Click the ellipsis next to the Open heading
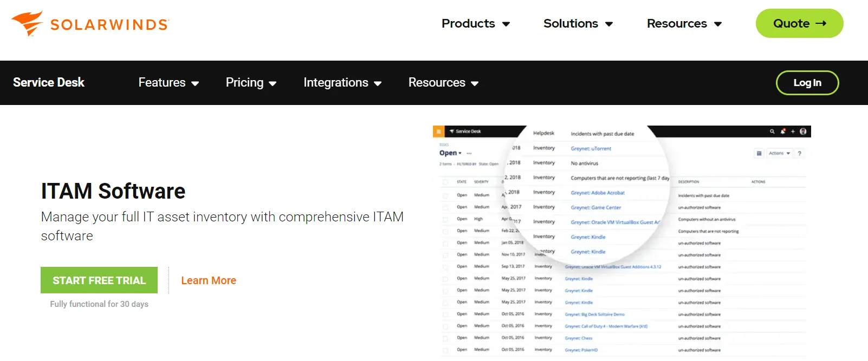868x361 pixels. tap(469, 154)
